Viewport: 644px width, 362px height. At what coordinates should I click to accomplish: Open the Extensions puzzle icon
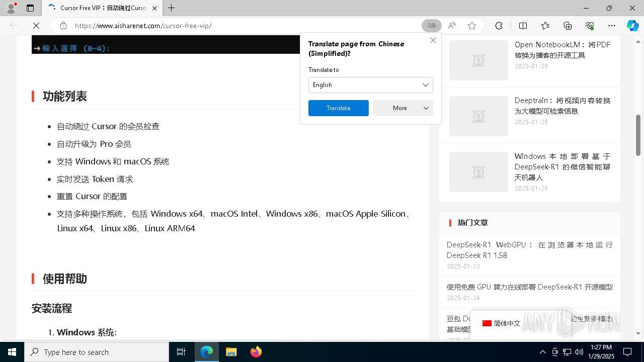[x=499, y=26]
